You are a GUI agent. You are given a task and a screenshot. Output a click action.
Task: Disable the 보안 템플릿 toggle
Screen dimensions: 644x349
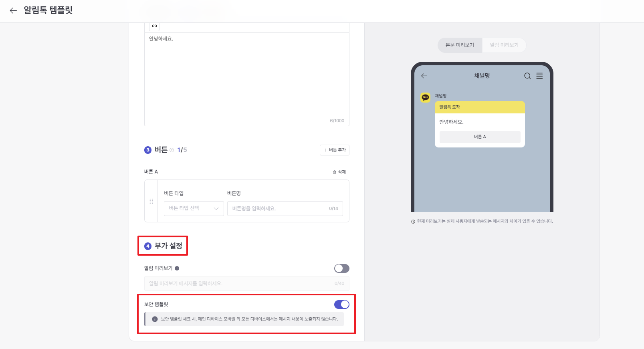click(342, 305)
